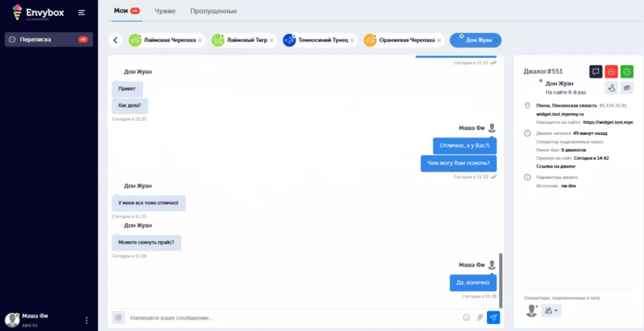Open Переписка in the sidebar
The width and height of the screenshot is (644, 331).
49,39
